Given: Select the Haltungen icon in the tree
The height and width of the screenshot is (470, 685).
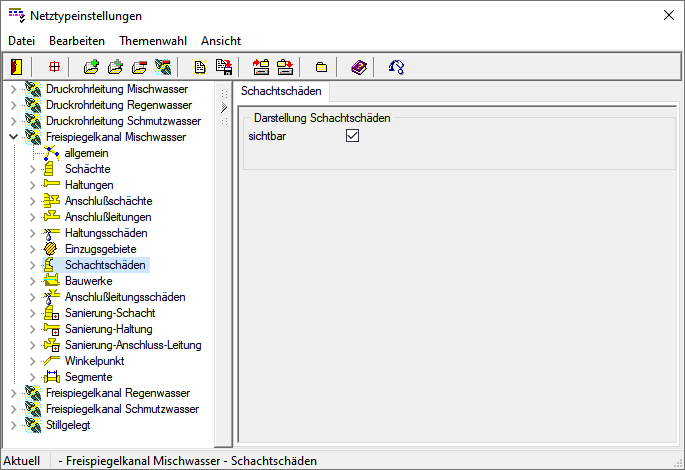Looking at the screenshot, I should [x=52, y=185].
